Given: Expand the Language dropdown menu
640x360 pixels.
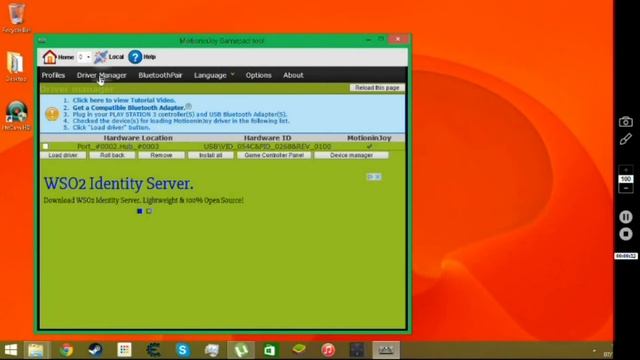Looking at the screenshot, I should pyautogui.click(x=214, y=75).
